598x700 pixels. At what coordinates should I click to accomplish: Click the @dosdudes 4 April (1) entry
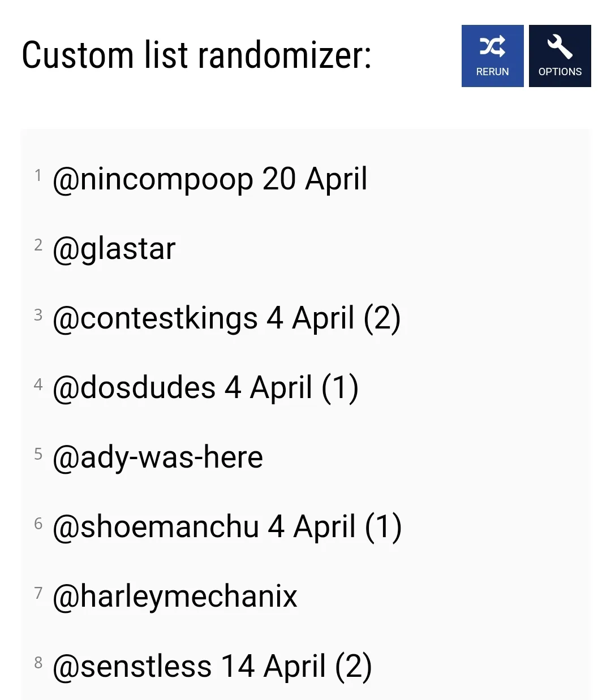(x=205, y=388)
